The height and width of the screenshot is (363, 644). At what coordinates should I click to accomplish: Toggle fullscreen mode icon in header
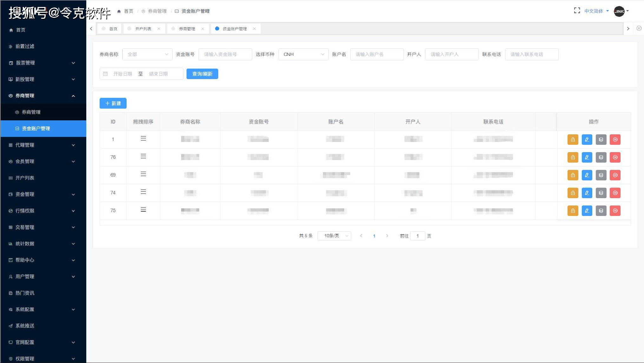[x=577, y=11]
